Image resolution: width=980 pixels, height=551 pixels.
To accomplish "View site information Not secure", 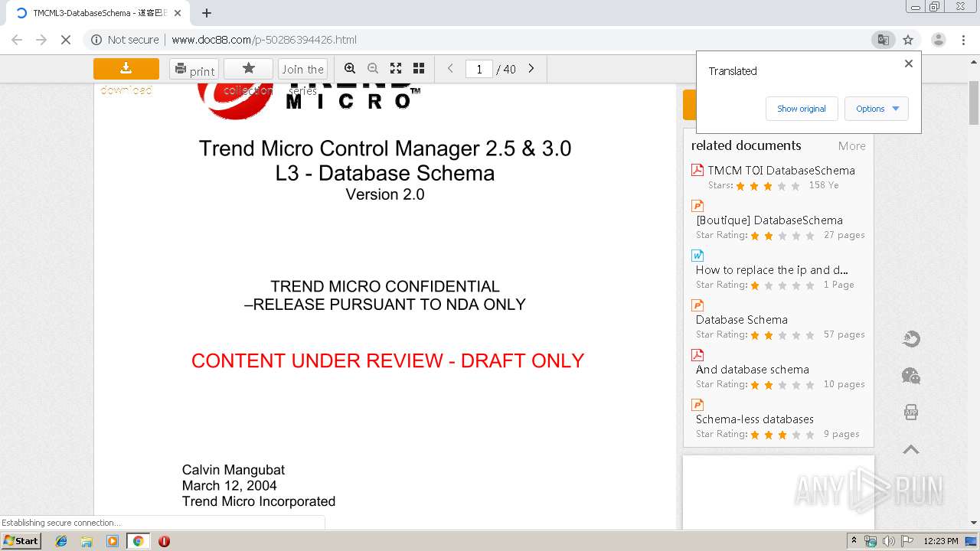I will click(x=125, y=40).
